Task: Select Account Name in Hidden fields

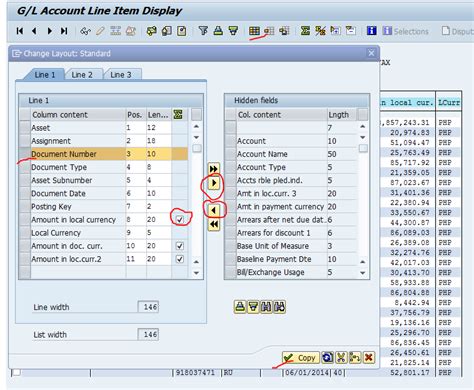Action: [291, 154]
